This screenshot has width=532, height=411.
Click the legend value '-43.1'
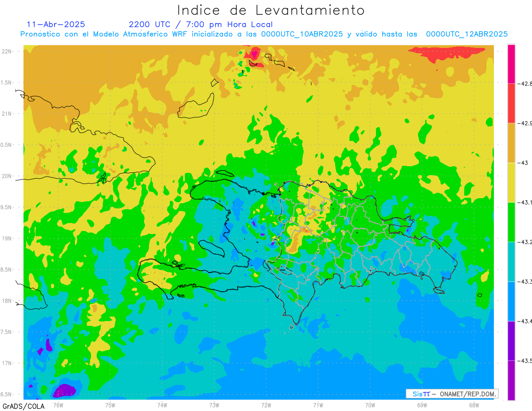(x=524, y=202)
